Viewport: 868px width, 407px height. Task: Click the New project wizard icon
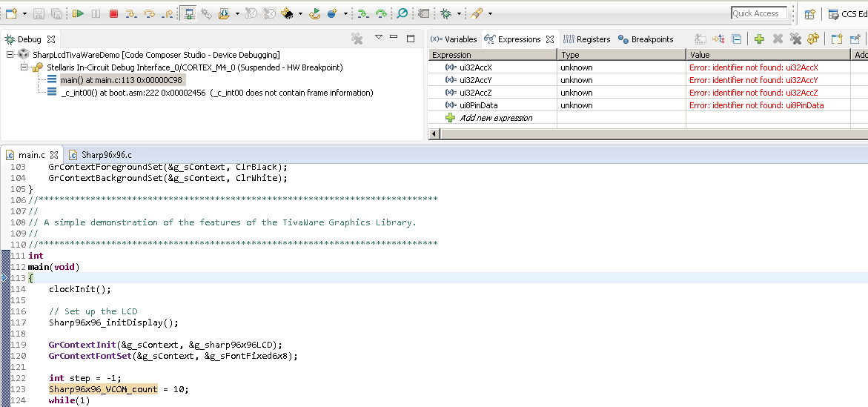(11, 13)
